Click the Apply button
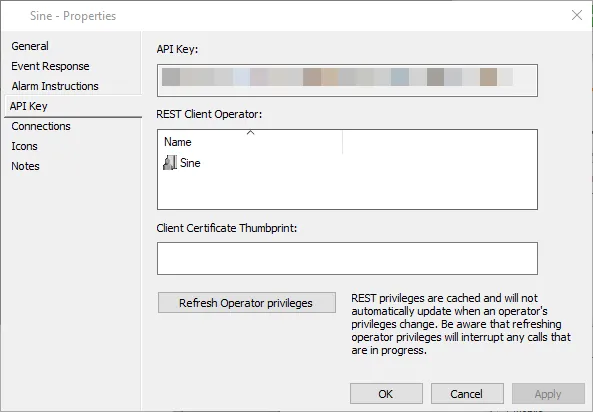The image size is (593, 412). coord(548,394)
